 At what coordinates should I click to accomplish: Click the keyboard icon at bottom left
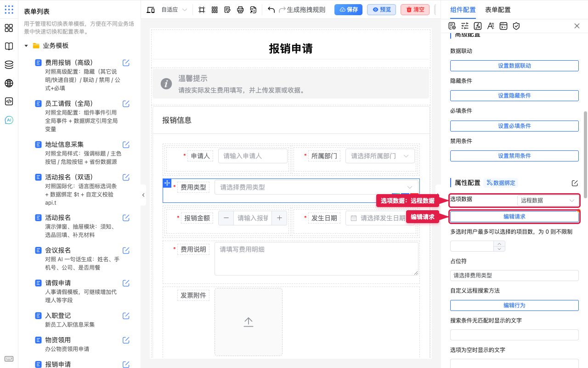(9, 359)
